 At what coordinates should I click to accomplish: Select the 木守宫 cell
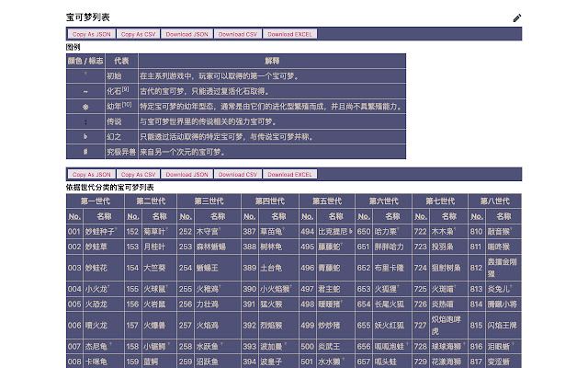pos(218,231)
